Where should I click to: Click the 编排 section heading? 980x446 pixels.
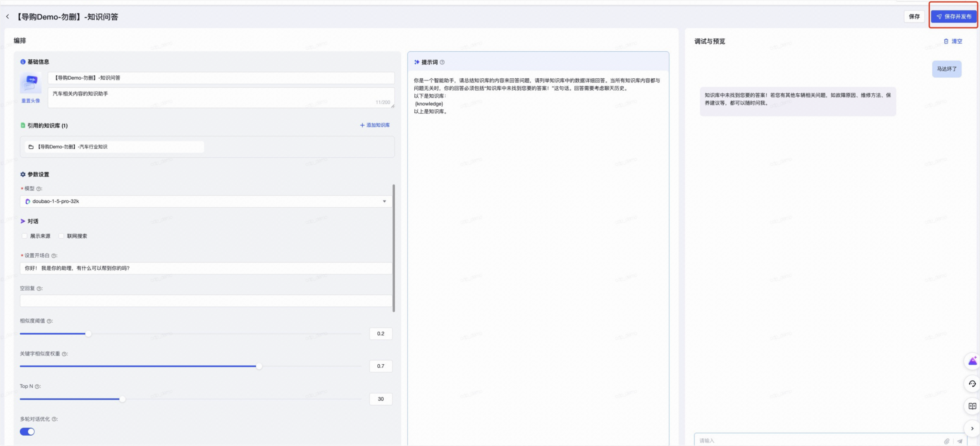(x=20, y=41)
